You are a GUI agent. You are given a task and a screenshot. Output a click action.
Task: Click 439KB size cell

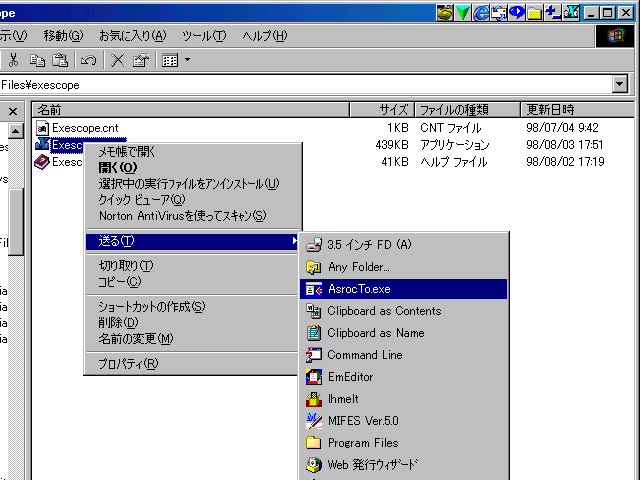(392, 145)
